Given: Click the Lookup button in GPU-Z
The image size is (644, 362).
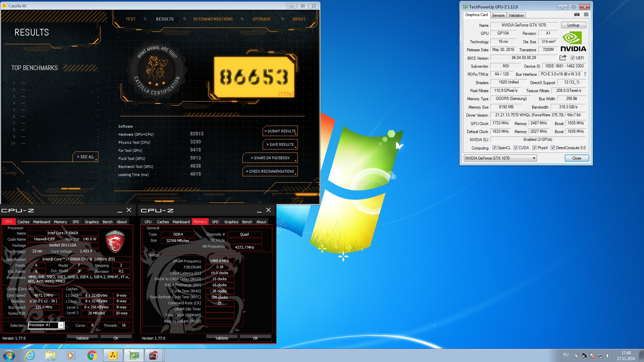Looking at the screenshot, I should [573, 25].
